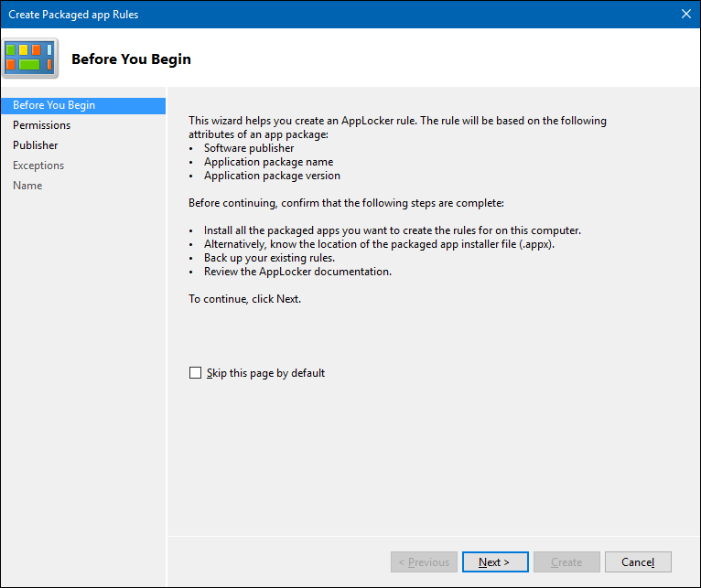Cancel the wizard with the Cancel button
Image resolution: width=701 pixels, height=588 pixels.
pyautogui.click(x=638, y=562)
